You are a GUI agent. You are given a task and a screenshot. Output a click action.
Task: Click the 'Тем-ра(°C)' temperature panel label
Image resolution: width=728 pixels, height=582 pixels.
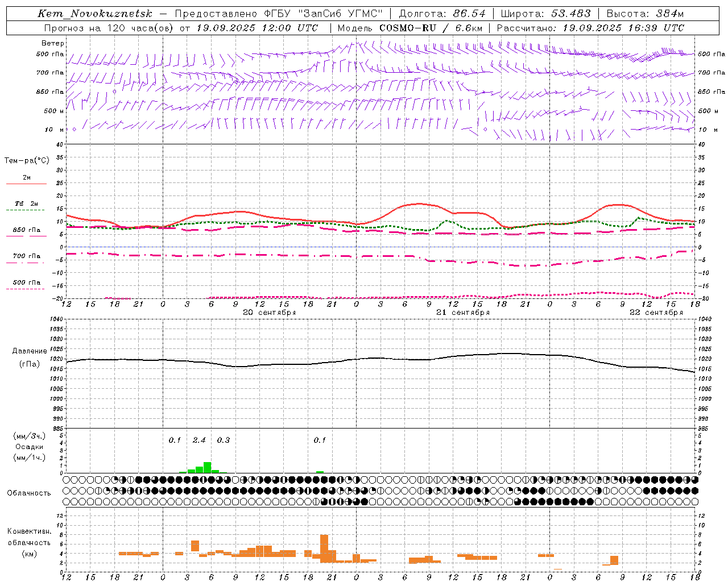click(x=27, y=161)
